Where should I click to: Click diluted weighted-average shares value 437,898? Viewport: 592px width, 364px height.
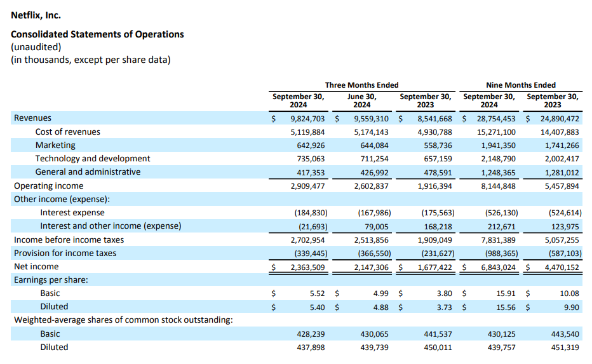(311, 347)
